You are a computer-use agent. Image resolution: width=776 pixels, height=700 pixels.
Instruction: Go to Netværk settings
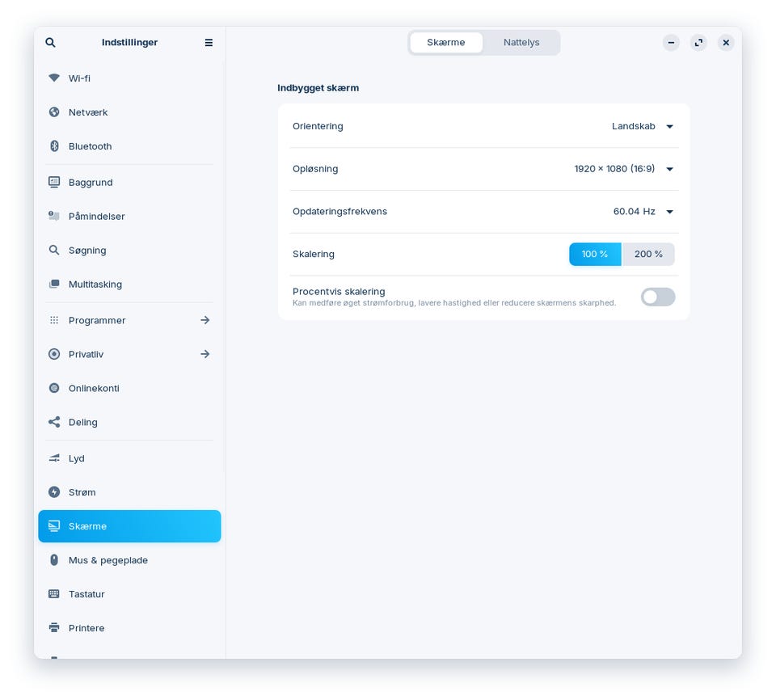pos(129,112)
